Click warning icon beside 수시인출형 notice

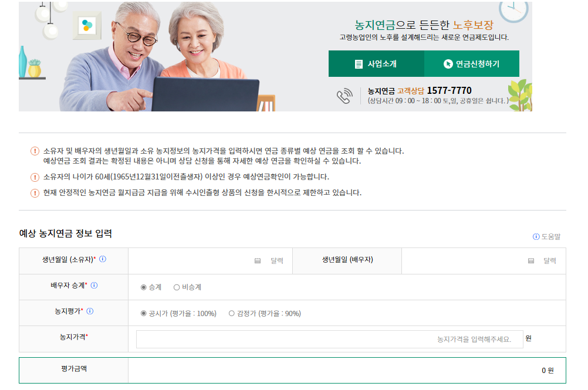(35, 193)
